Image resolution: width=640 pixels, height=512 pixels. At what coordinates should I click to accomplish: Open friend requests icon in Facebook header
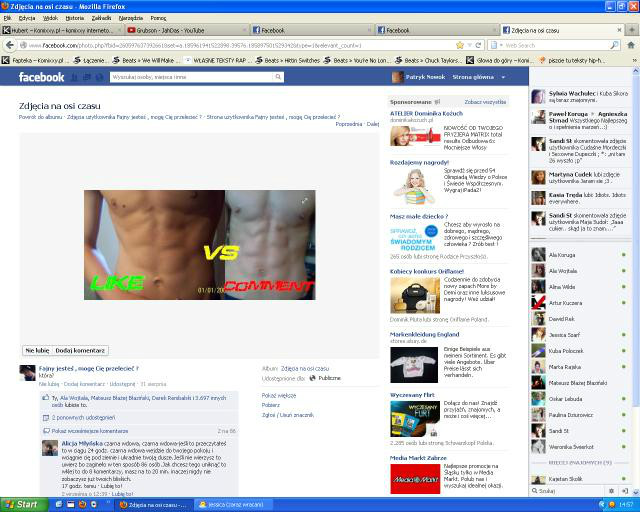click(74, 77)
